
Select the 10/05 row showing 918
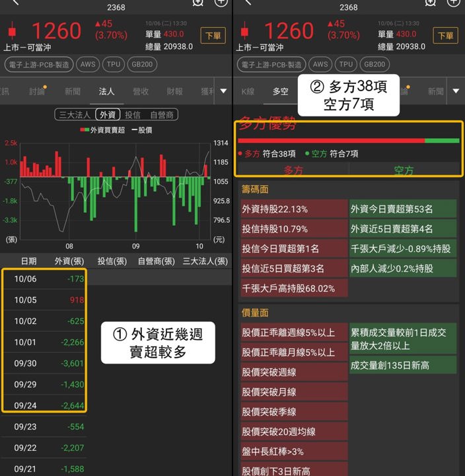(45, 300)
